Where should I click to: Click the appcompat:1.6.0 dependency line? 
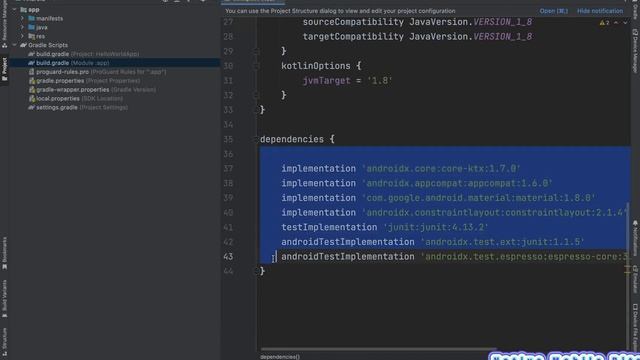click(417, 183)
